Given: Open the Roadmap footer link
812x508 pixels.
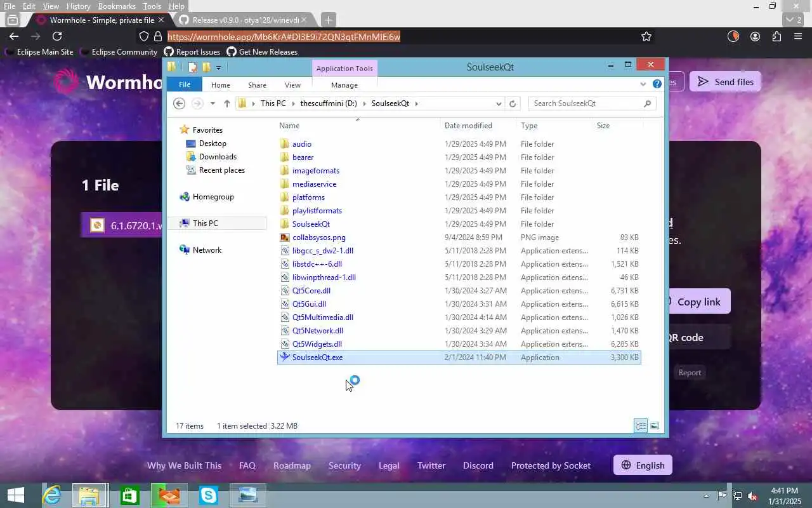Looking at the screenshot, I should [x=292, y=465].
